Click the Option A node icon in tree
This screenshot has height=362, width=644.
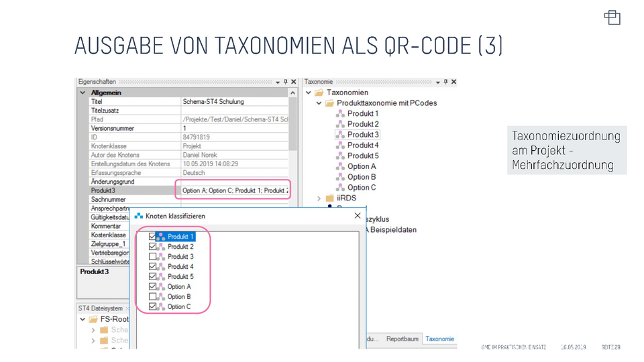(340, 166)
